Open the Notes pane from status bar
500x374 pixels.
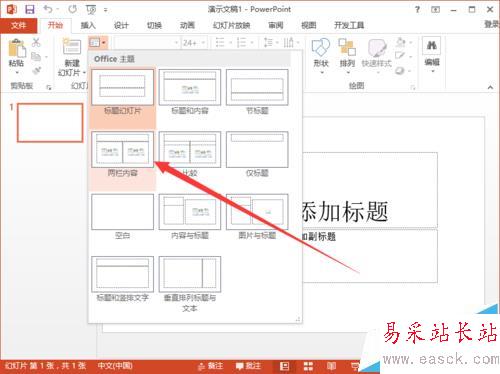(x=210, y=366)
